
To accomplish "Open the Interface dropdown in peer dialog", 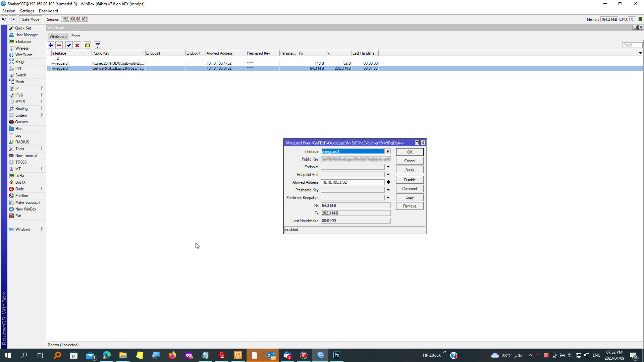I will (x=388, y=152).
